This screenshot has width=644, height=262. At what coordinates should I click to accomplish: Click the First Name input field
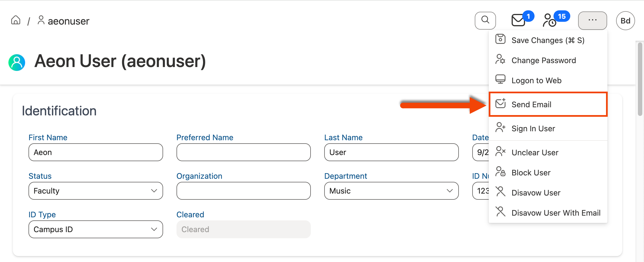pos(96,152)
